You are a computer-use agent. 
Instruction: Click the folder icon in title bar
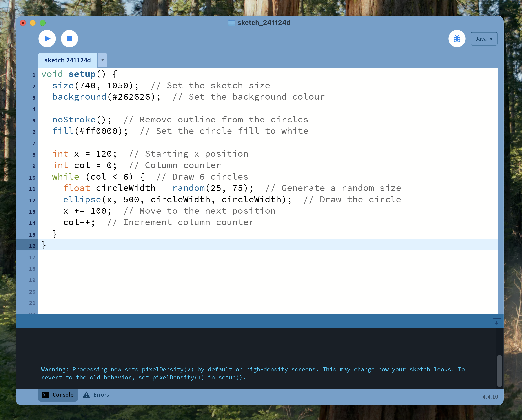(231, 23)
